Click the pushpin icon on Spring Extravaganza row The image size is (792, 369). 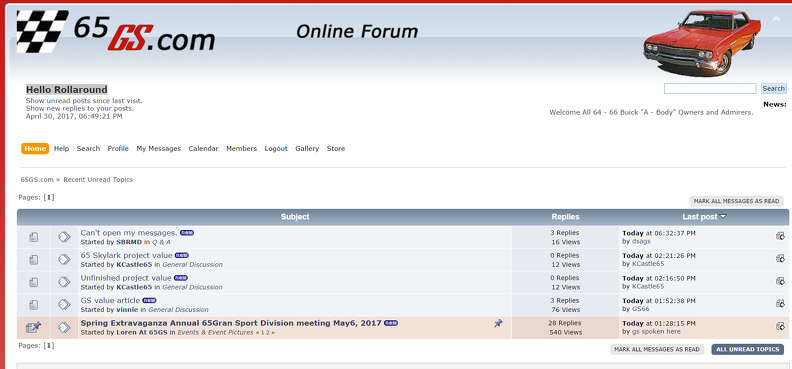pos(498,323)
